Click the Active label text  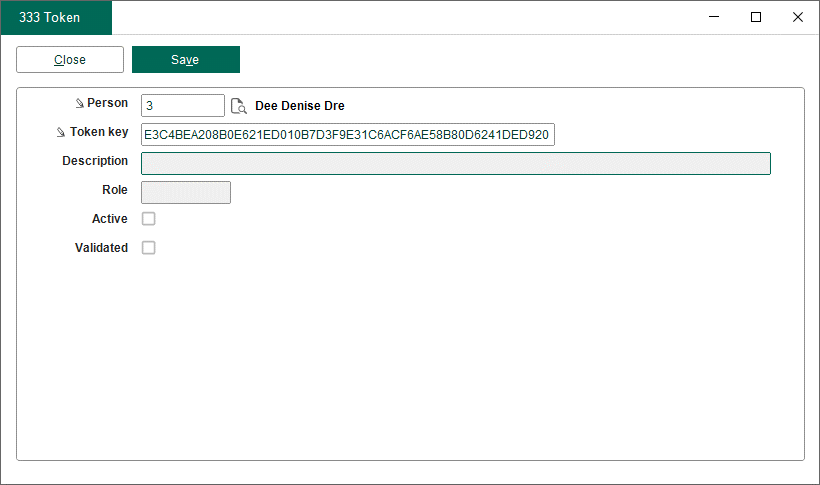[110, 219]
